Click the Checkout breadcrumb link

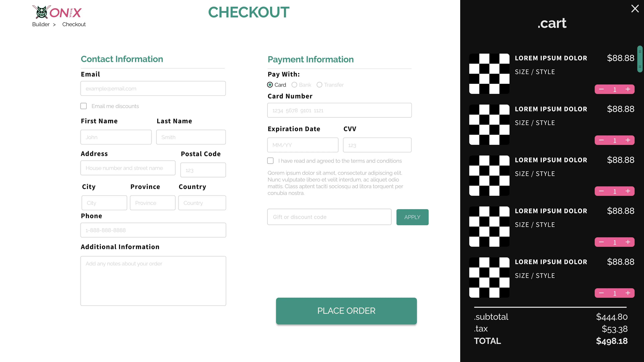tap(74, 24)
